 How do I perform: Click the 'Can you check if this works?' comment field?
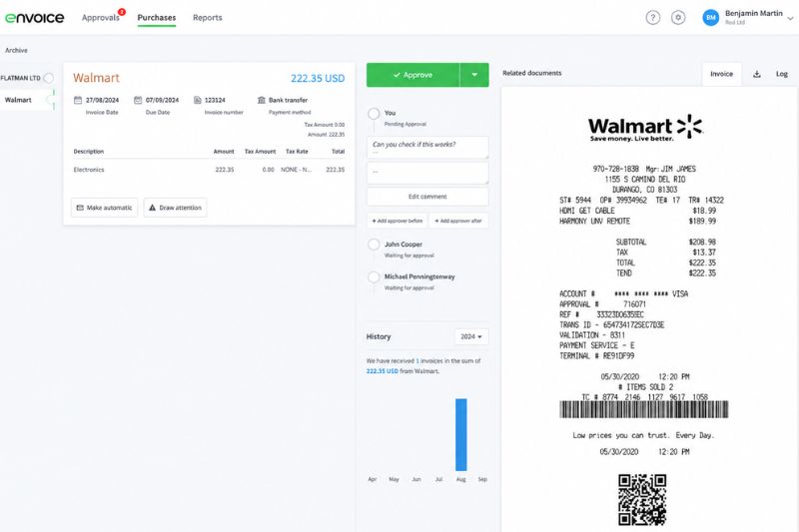point(427,147)
